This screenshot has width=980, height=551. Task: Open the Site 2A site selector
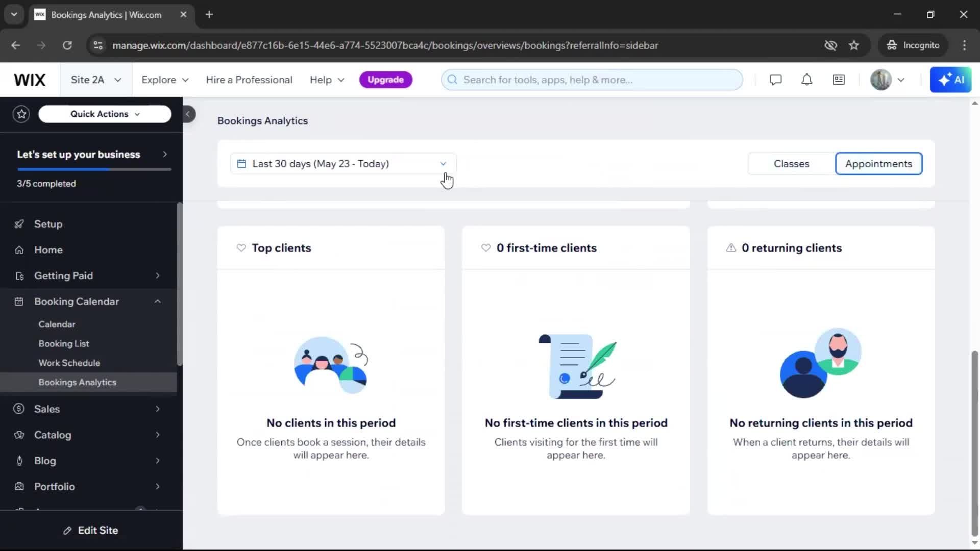(x=96, y=80)
